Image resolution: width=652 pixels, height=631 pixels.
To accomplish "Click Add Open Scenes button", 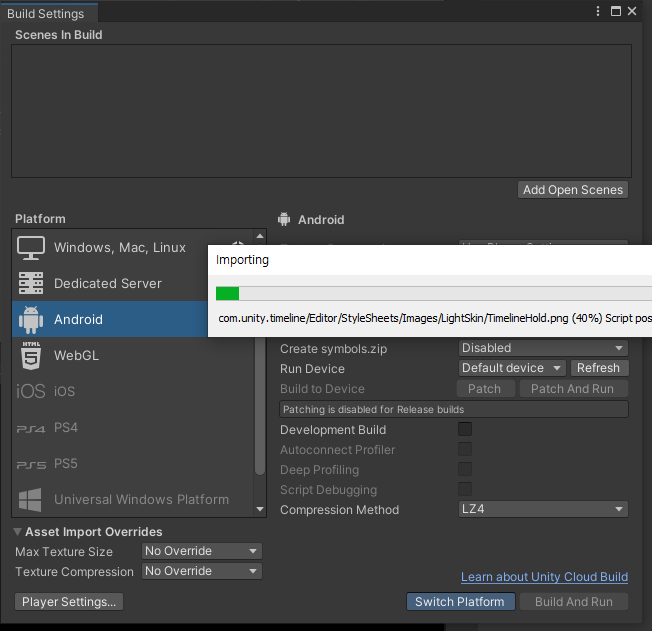I will point(573,190).
